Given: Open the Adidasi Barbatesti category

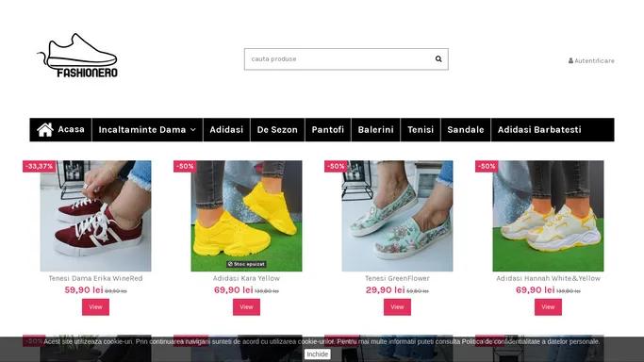Looking at the screenshot, I should (x=539, y=130).
